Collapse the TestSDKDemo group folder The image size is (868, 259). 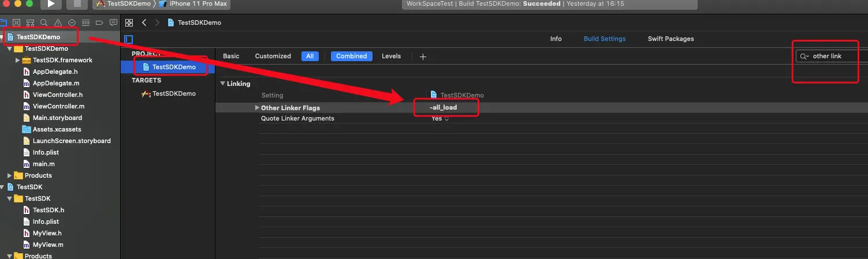tap(10, 48)
